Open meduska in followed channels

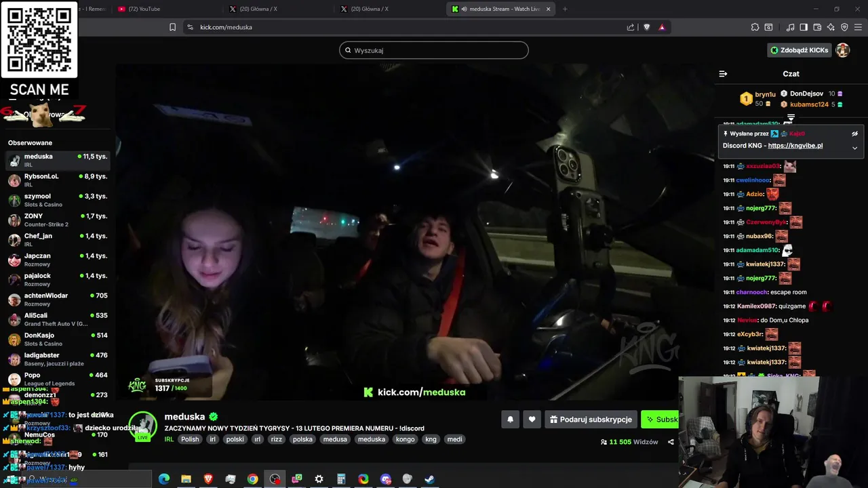58,161
